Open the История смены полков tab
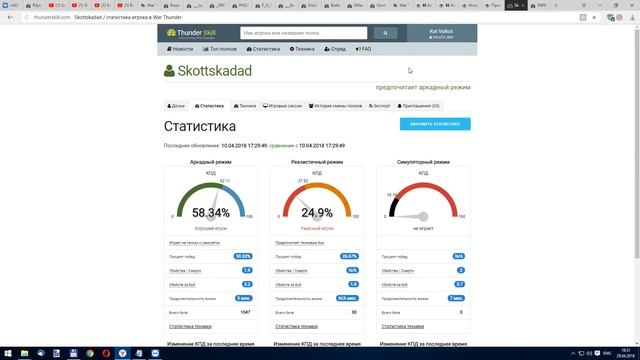The height and width of the screenshot is (360, 640). click(x=336, y=106)
